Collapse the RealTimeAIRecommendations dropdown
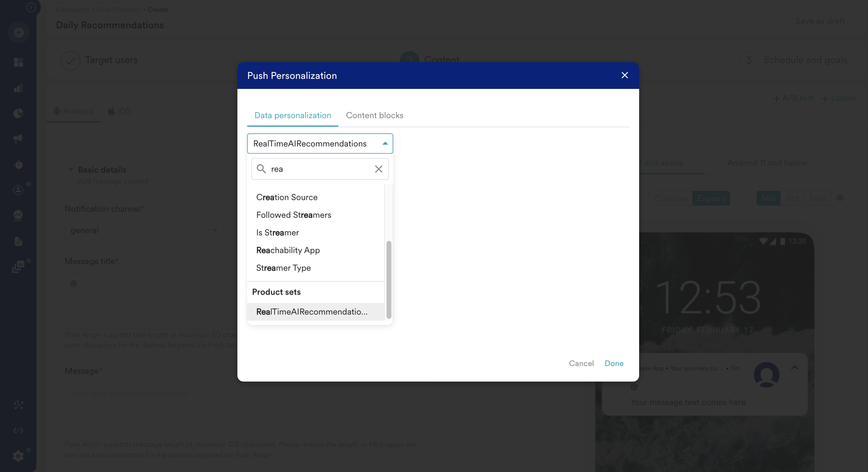Viewport: 868px width, 472px height. [x=385, y=144]
